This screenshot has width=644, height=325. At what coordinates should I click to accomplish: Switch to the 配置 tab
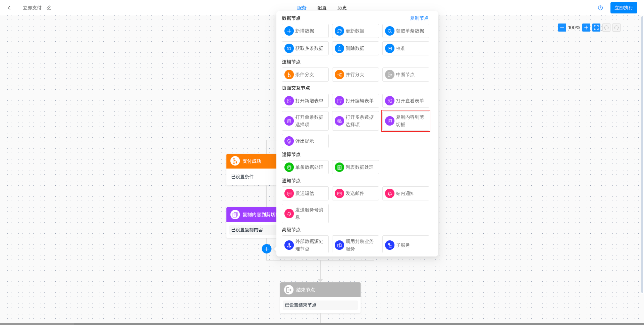[x=322, y=8]
